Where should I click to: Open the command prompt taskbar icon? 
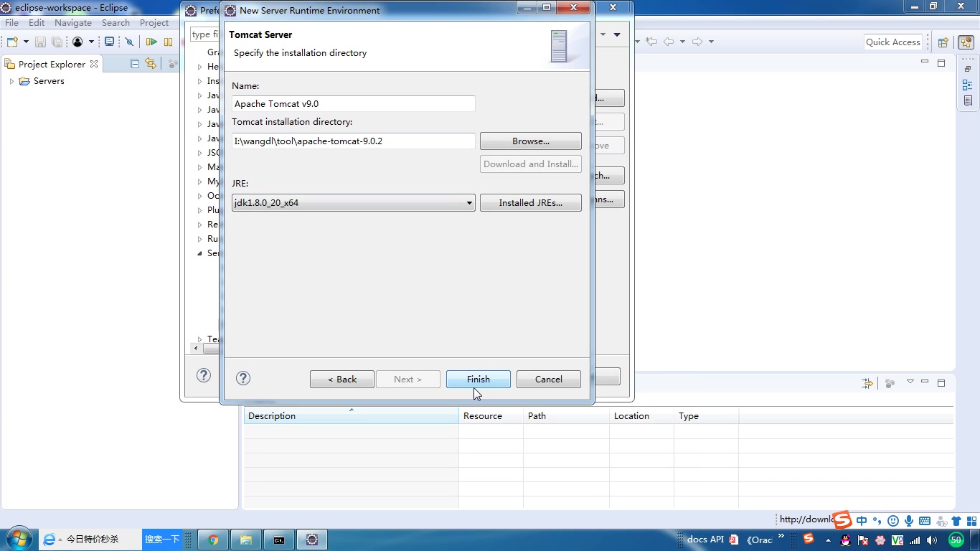point(279,540)
